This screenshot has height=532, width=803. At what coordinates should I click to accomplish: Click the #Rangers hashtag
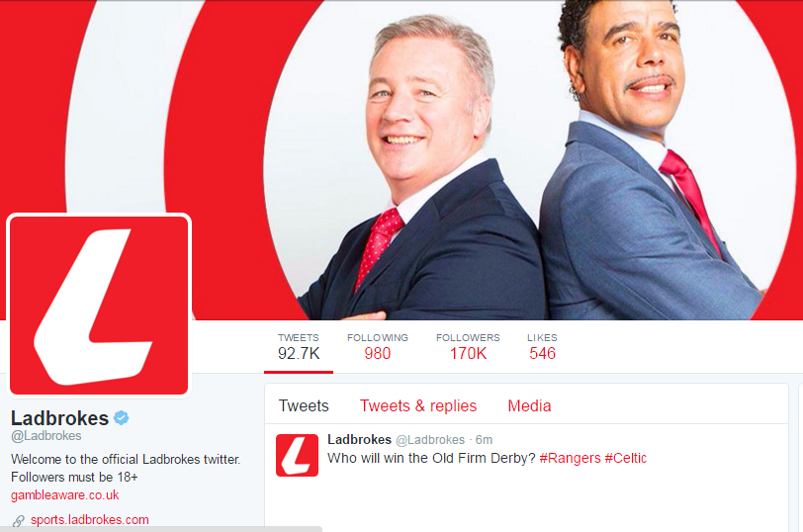(570, 458)
